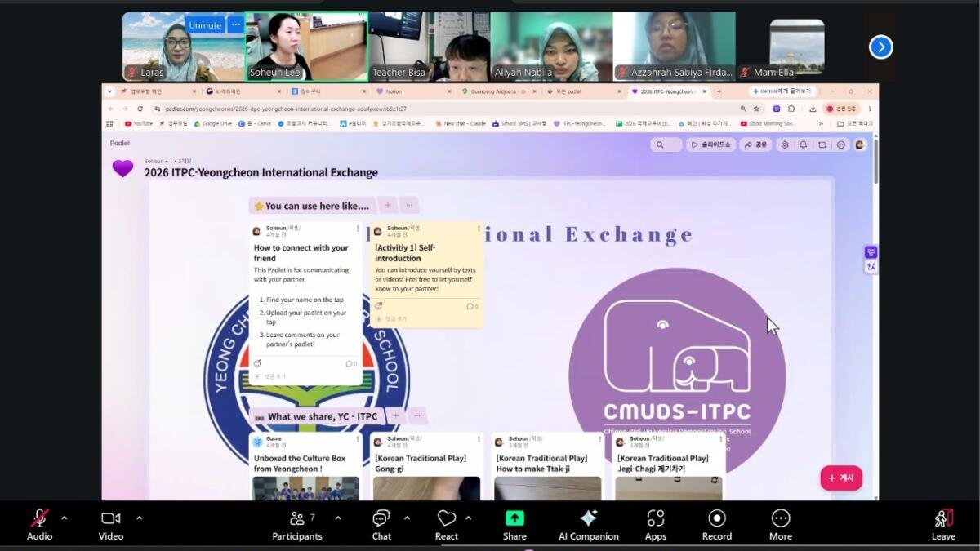Open the Zoom Chat panel
Image resolution: width=980 pixels, height=551 pixels.
(381, 525)
